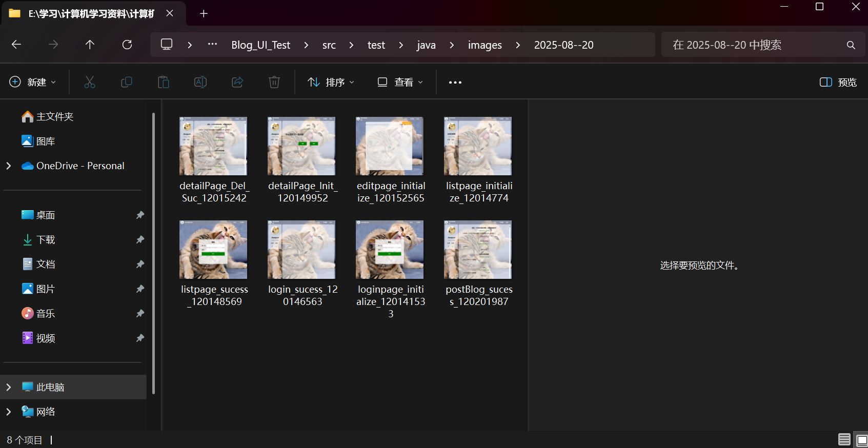This screenshot has width=868, height=448.
Task: Switch to large thumbnails view in status bar
Action: pyautogui.click(x=861, y=440)
